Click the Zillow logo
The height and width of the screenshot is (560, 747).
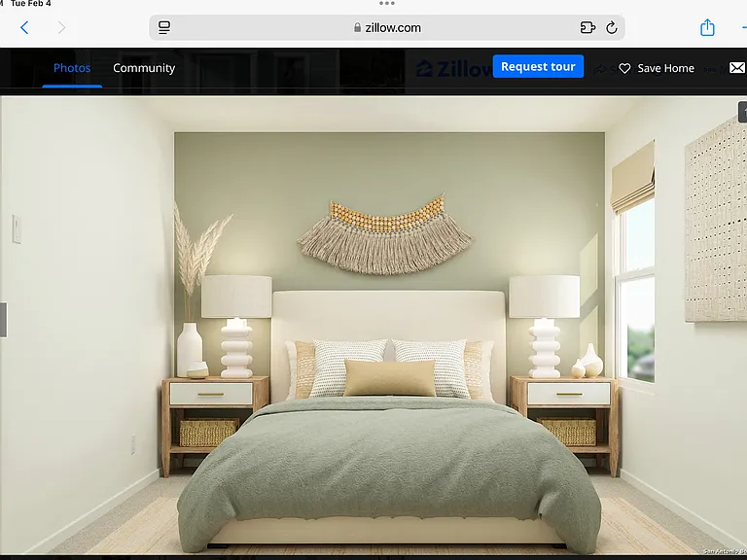pos(452,69)
